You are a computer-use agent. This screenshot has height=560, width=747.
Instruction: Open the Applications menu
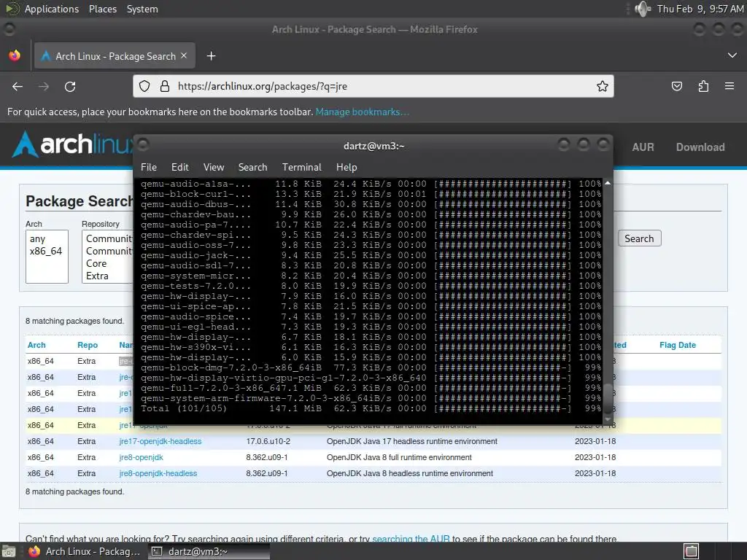[52, 9]
